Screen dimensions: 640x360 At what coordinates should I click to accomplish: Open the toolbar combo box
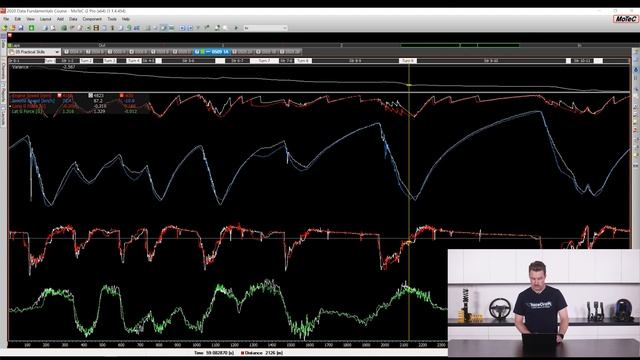[265, 28]
